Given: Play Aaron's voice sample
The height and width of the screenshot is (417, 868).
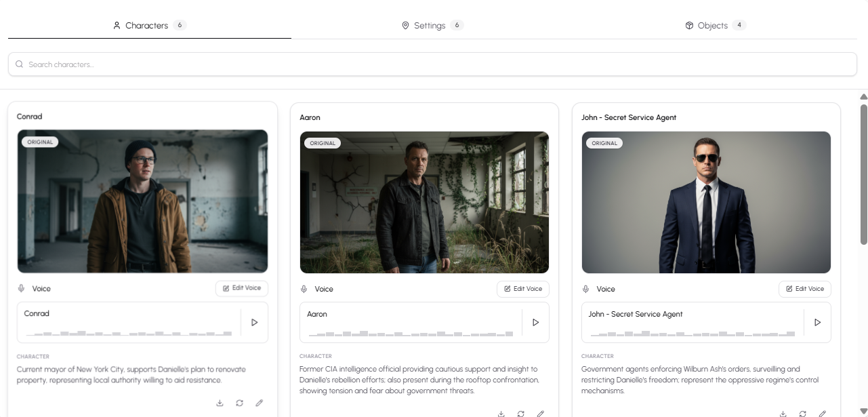Looking at the screenshot, I should pyautogui.click(x=536, y=323).
